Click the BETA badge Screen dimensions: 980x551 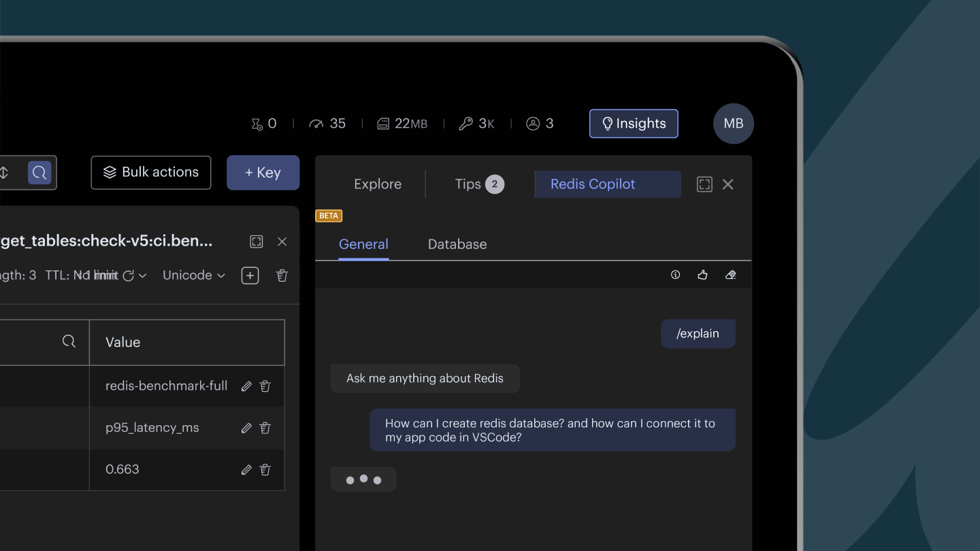point(329,216)
